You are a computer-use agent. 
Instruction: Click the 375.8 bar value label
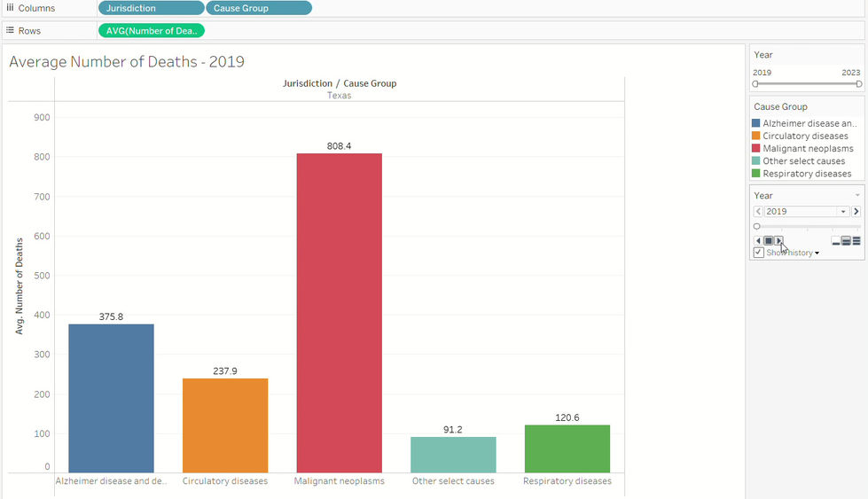[x=111, y=317]
